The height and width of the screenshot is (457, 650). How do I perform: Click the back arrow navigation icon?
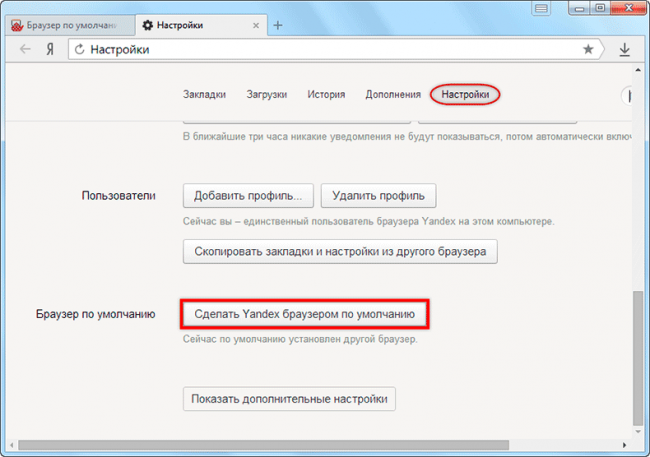pyautogui.click(x=25, y=49)
